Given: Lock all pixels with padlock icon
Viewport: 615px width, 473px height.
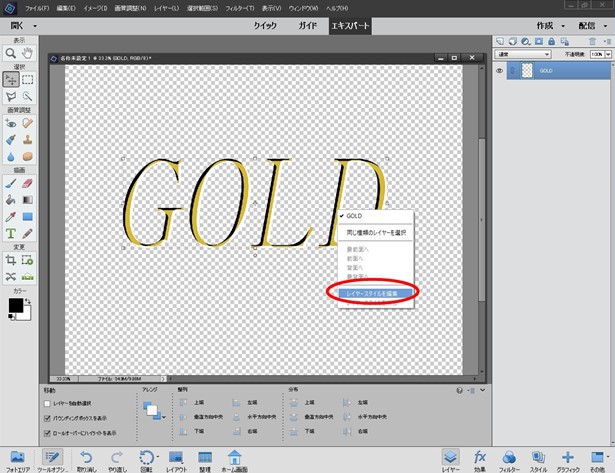Looking at the screenshot, I should pyautogui.click(x=551, y=41).
